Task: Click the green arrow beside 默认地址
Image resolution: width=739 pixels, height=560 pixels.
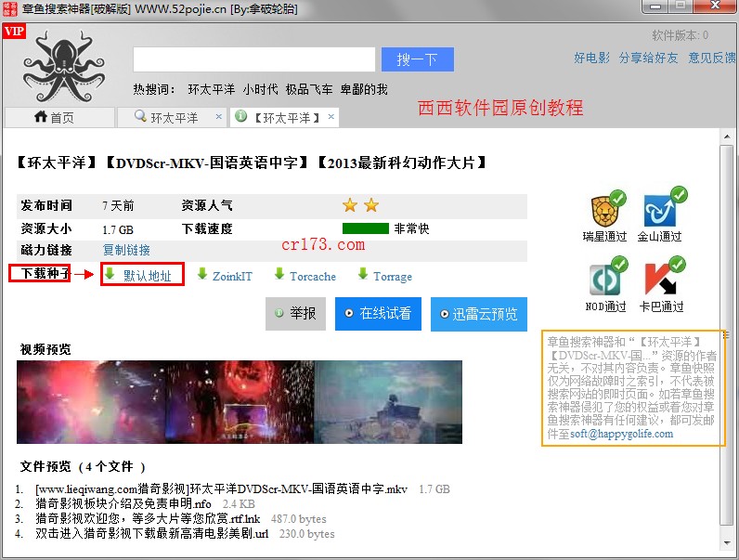Action: 110,274
